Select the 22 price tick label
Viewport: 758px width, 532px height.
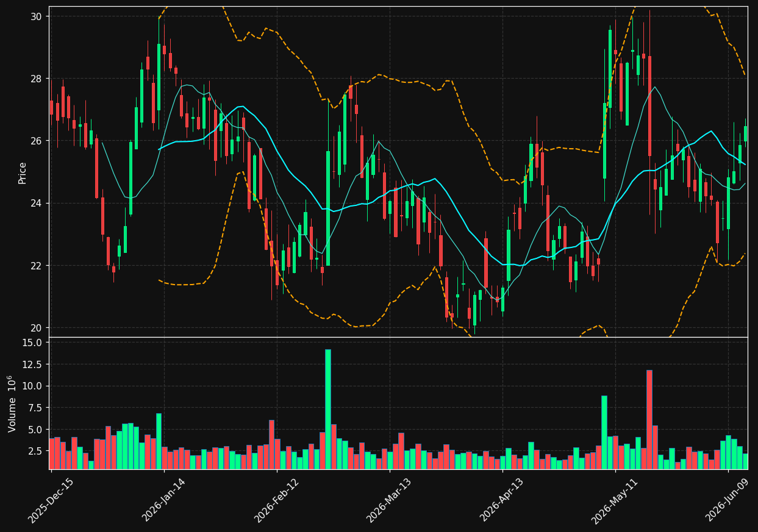[35, 266]
